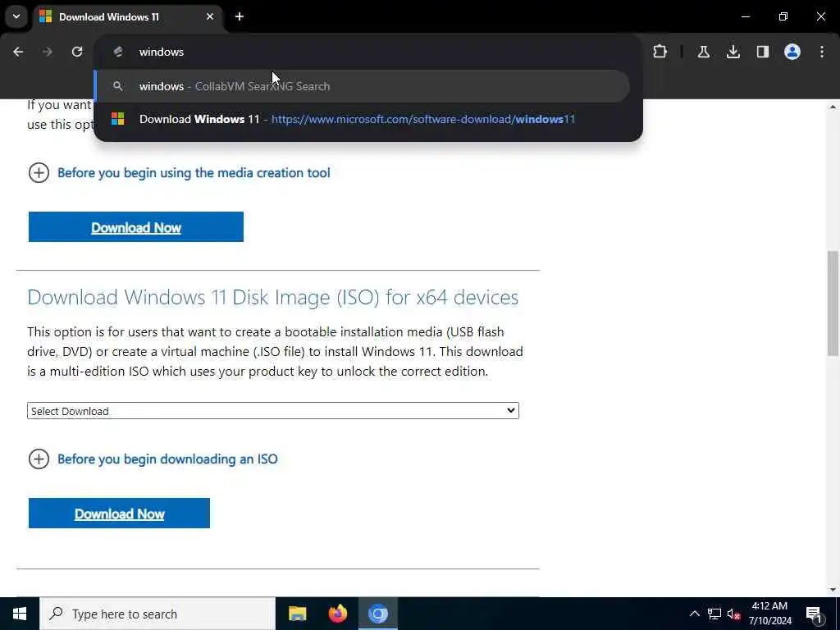Choose the 'windows - CollabVM SearXNG Search' suggestion

[362, 86]
